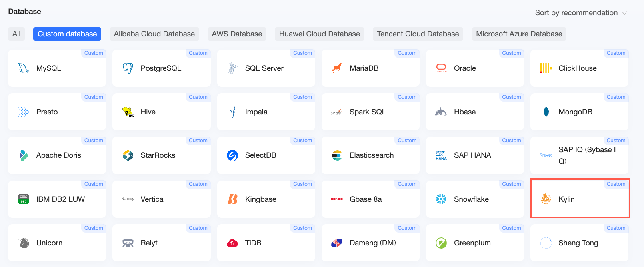Open Microsoft Azure Database tab

519,34
